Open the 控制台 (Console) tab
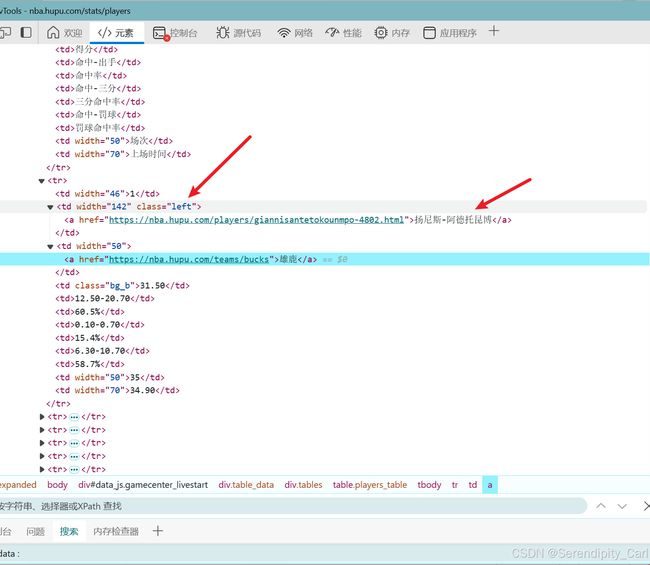This screenshot has height=565, width=650. coord(175,33)
